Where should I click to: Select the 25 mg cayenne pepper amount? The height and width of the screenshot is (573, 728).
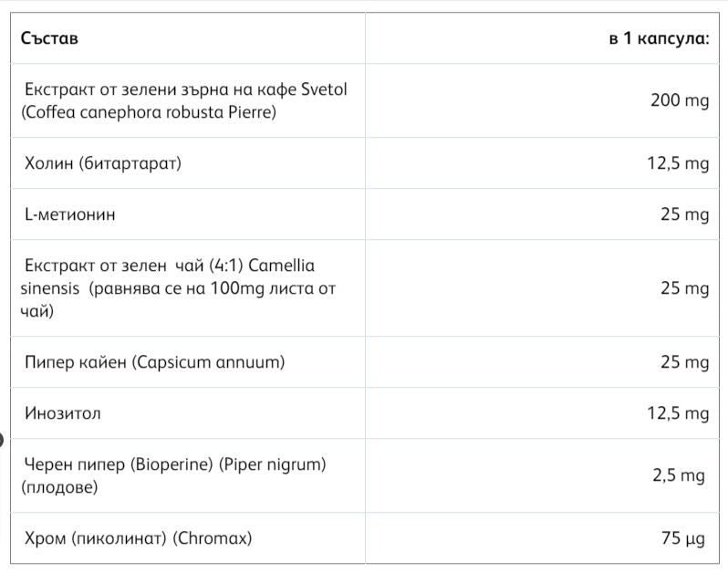[685, 361]
